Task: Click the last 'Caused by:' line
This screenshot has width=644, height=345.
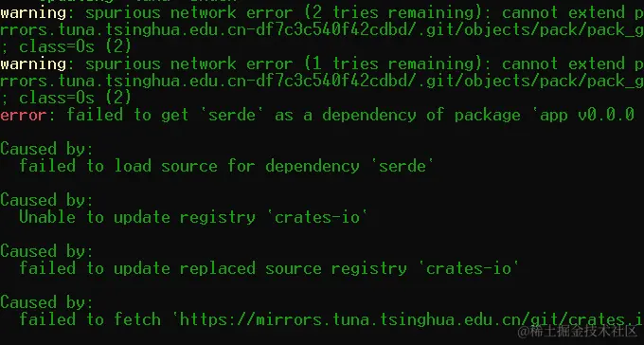Action: [x=46, y=302]
